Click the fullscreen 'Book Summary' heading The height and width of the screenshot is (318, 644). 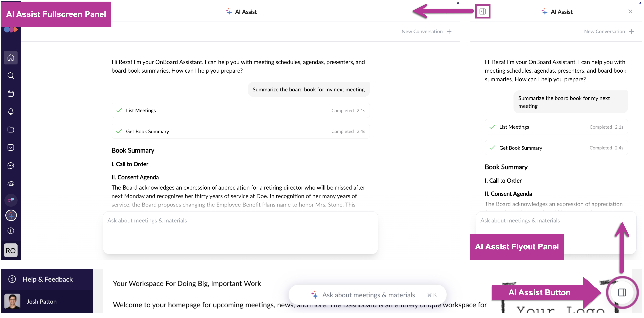click(133, 150)
